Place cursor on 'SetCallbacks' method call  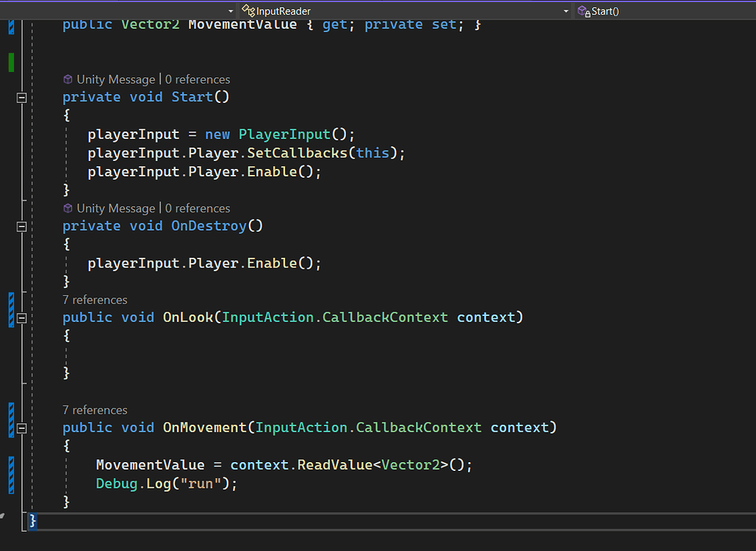297,154
